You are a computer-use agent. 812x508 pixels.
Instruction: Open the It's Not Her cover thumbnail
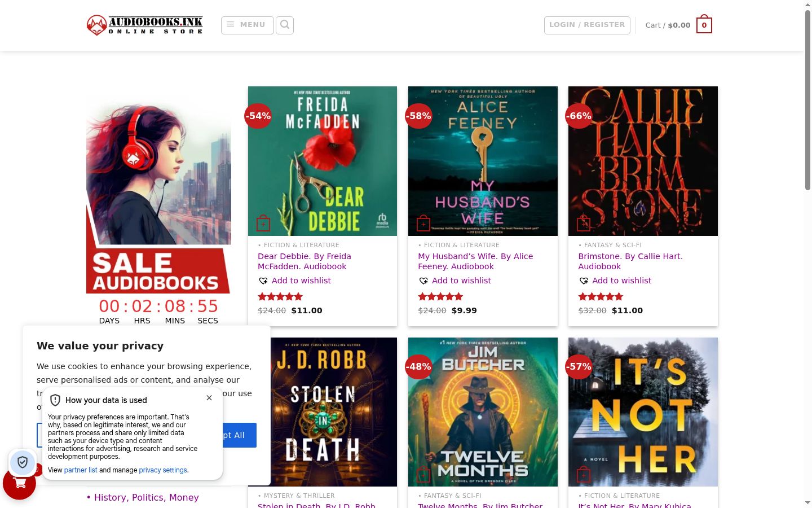point(643,412)
